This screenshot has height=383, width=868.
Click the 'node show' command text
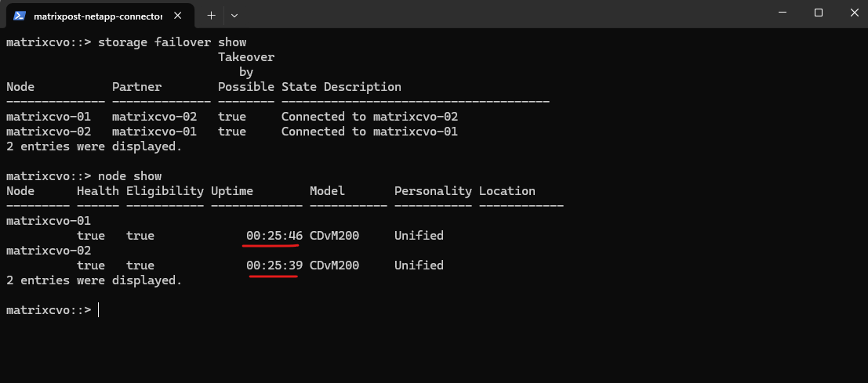tap(129, 176)
